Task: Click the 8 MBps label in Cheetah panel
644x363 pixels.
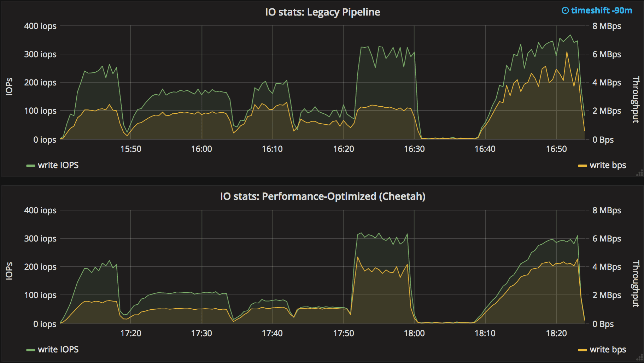Action: point(607,210)
